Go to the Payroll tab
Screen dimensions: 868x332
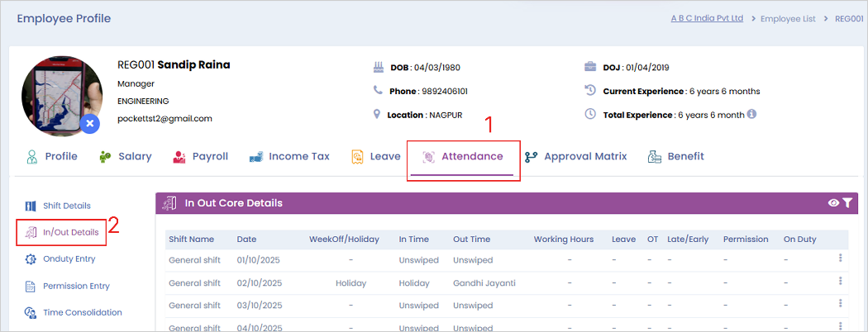pos(200,156)
